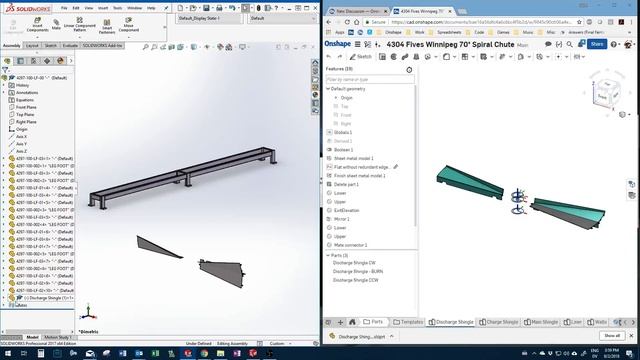Open the Default configuration dropdown
Screen dimensions: 640x360
[282, 18]
